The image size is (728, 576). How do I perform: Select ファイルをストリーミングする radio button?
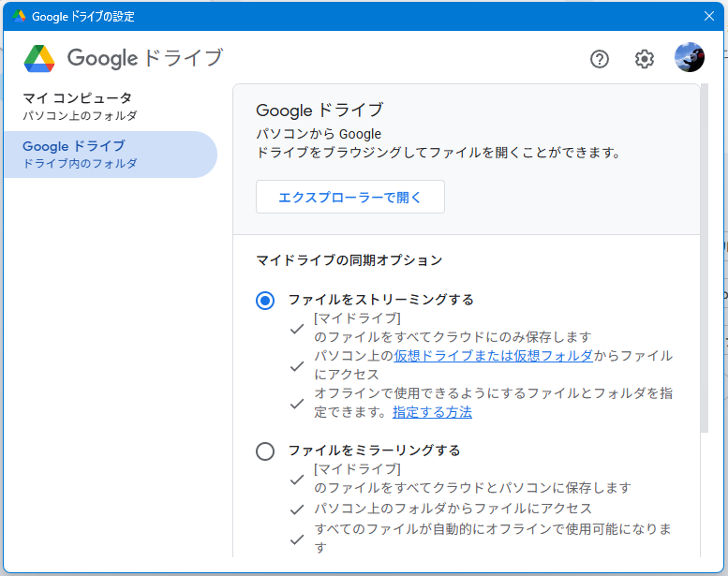(265, 301)
